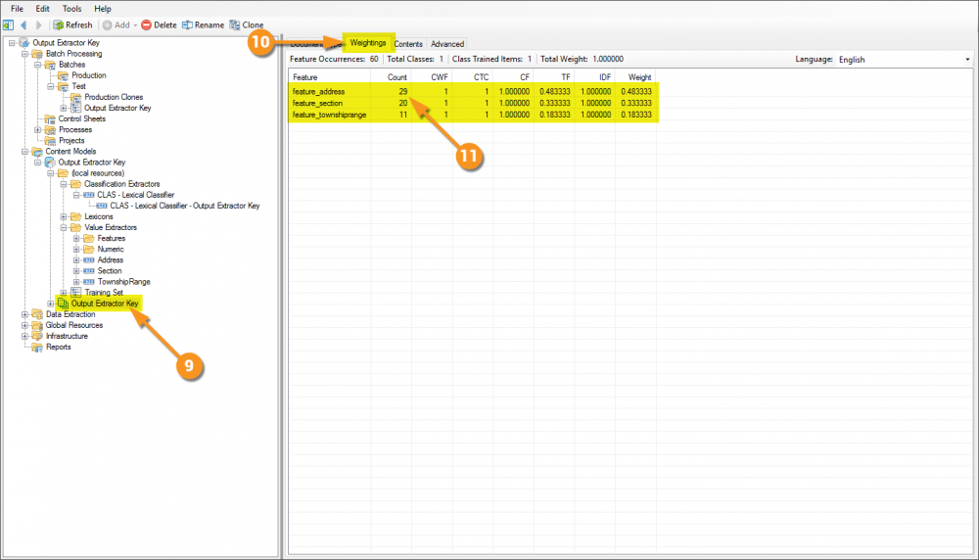Switch to the Advanced tab

click(447, 44)
